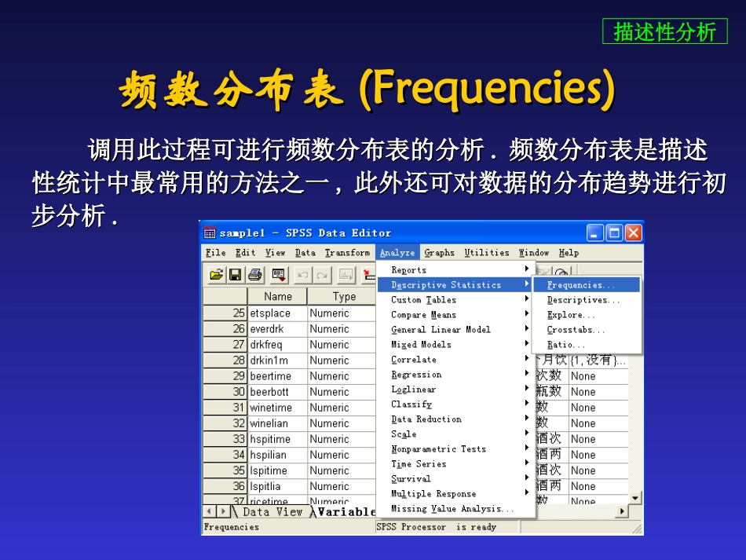This screenshot has height=560, width=746.
Task: Expand the Multiple Response submenu
Action: [456, 493]
